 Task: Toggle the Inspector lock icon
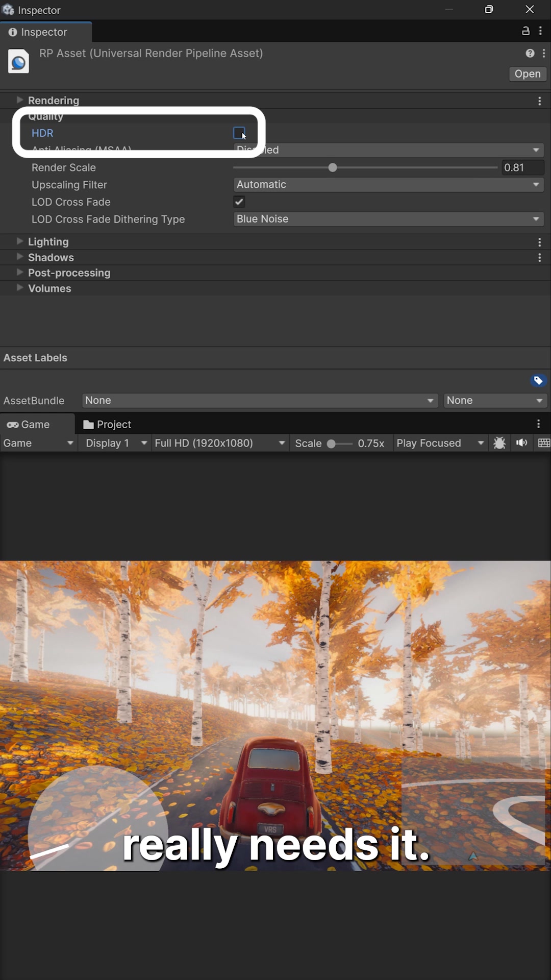point(525,31)
